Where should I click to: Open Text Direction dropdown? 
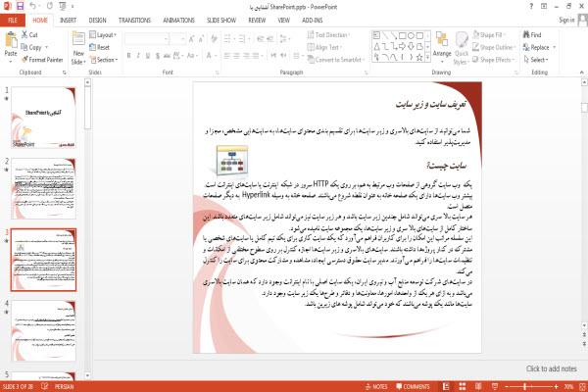(329, 35)
